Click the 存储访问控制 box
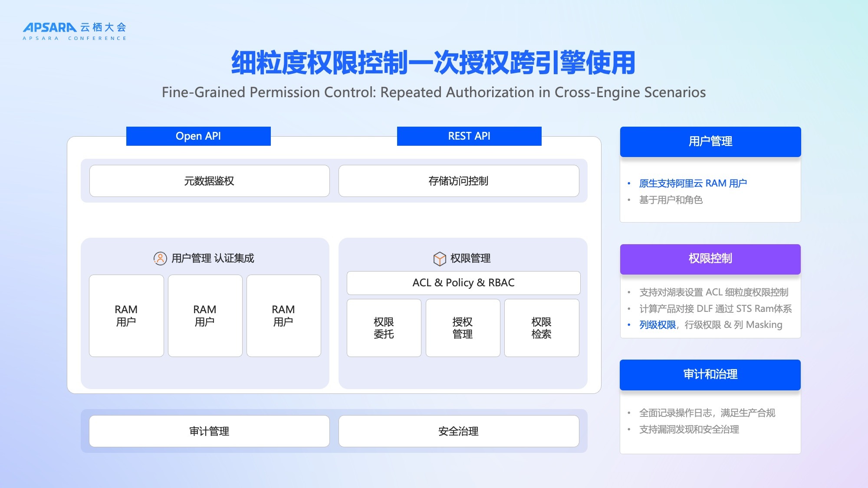This screenshot has height=488, width=868. tap(458, 181)
